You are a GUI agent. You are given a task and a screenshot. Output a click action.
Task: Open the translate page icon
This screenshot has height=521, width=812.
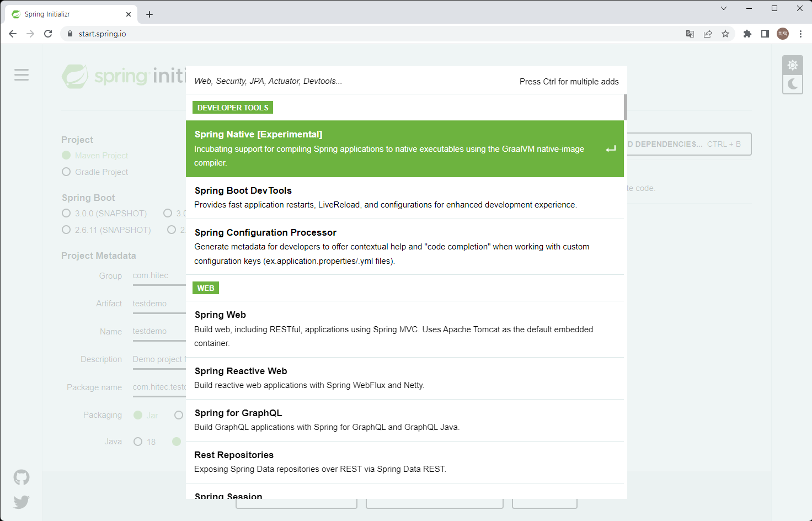click(690, 34)
